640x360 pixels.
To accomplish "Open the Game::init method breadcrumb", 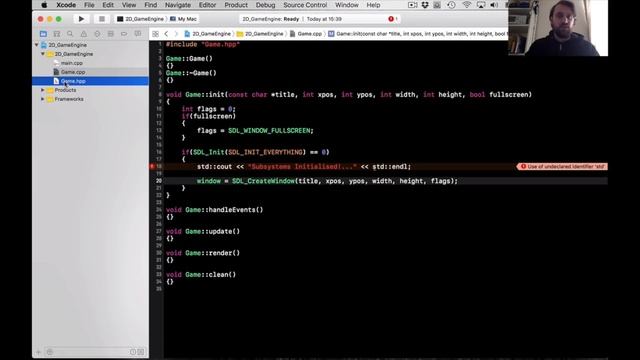I will [x=418, y=34].
